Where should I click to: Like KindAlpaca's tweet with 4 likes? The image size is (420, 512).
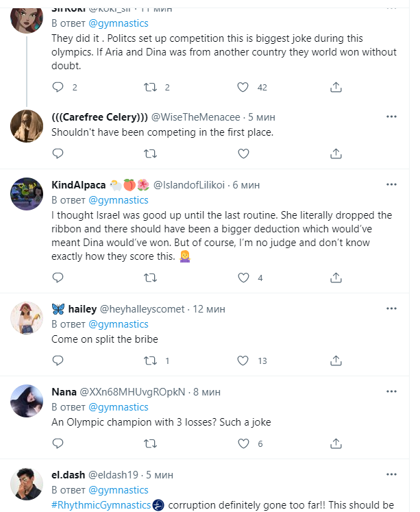[x=243, y=278]
